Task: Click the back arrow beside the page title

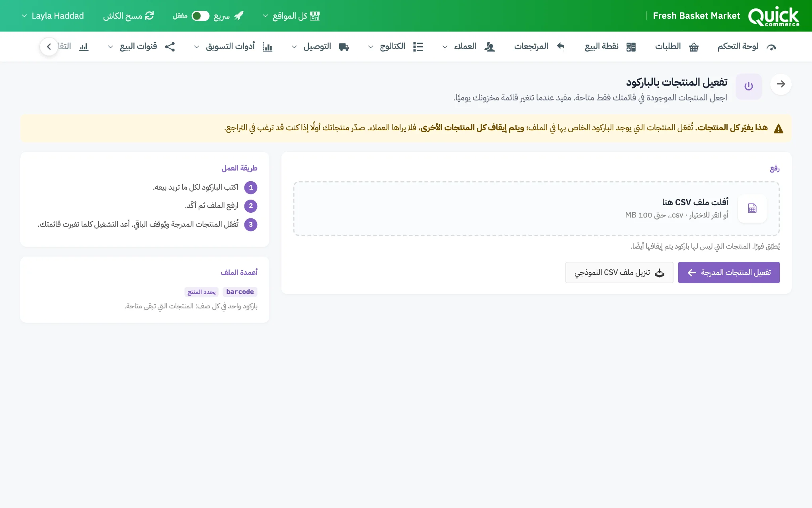Action: coord(781,84)
